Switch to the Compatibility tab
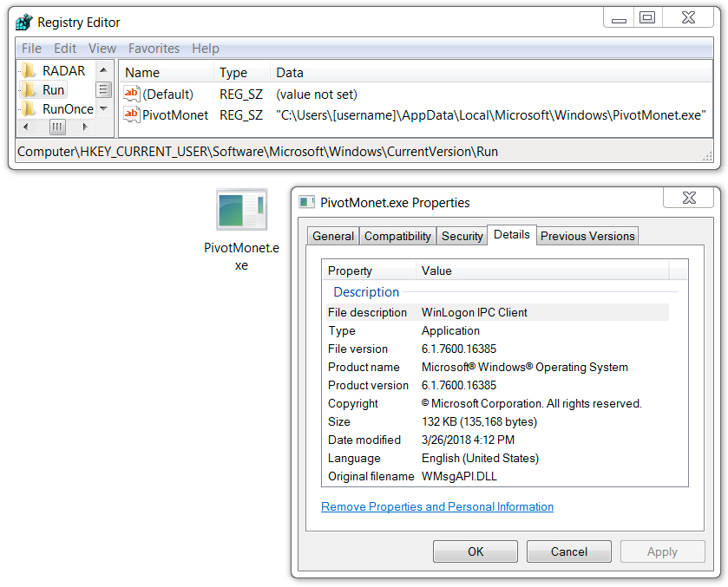This screenshot has width=728, height=587. pyautogui.click(x=398, y=236)
